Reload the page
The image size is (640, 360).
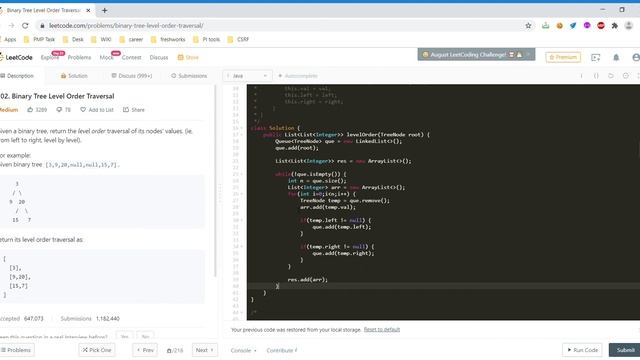25,26
